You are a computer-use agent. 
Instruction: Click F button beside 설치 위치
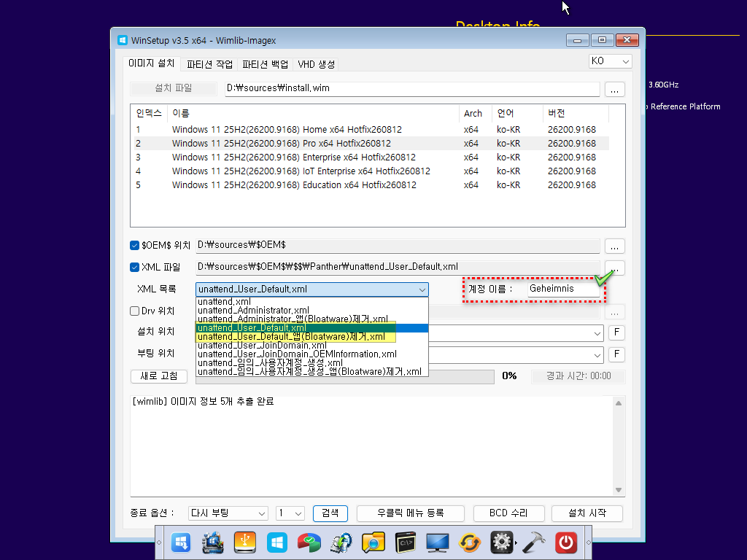pyautogui.click(x=616, y=332)
